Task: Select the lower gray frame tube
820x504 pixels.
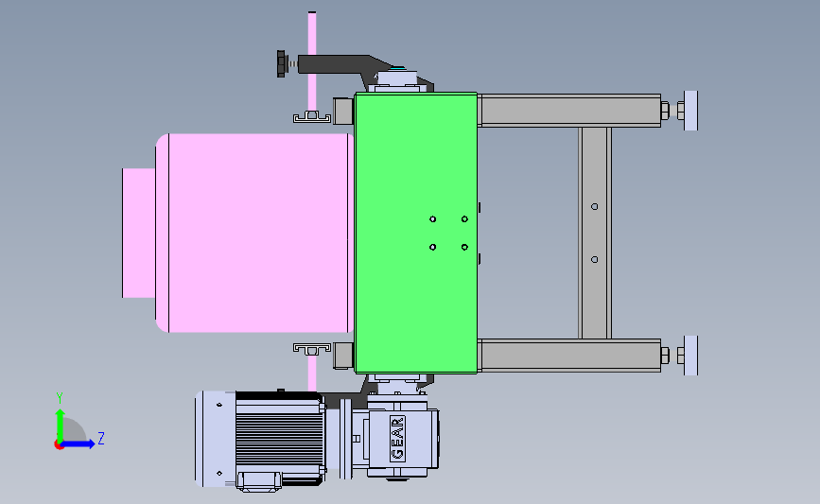Action: click(x=570, y=356)
